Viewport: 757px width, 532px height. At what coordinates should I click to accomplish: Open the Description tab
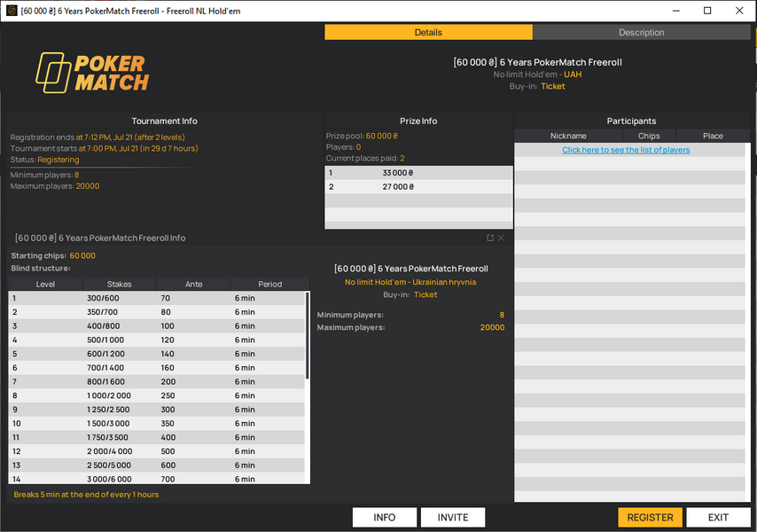pyautogui.click(x=642, y=32)
